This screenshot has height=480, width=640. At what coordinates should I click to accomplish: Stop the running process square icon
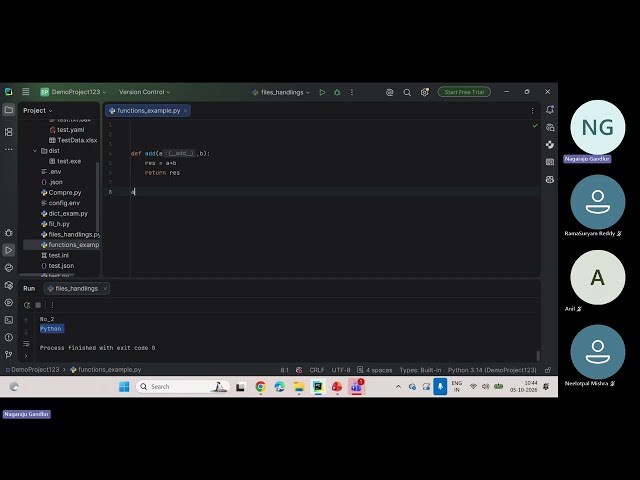(x=38, y=305)
